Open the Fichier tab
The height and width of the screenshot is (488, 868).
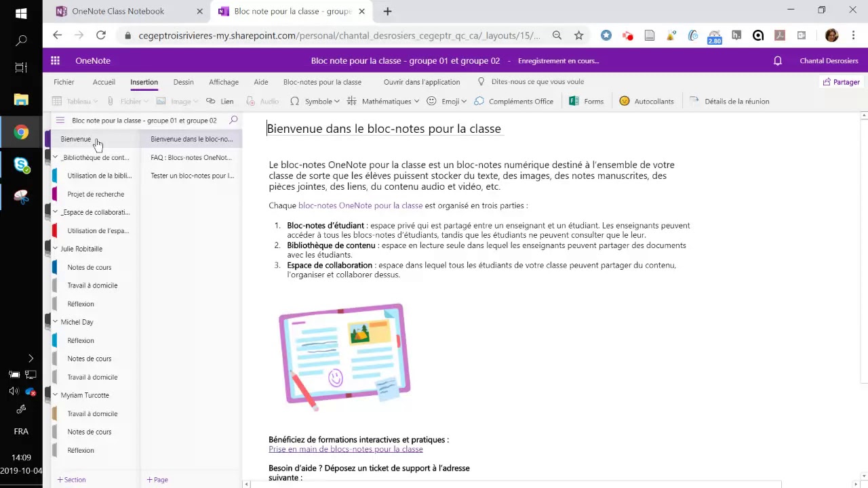coord(64,82)
